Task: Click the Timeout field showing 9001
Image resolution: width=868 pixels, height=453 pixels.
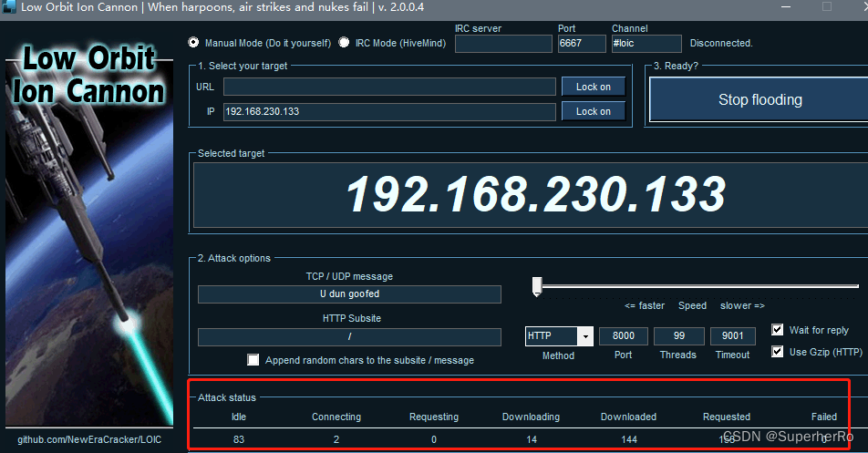Action: tap(732, 335)
